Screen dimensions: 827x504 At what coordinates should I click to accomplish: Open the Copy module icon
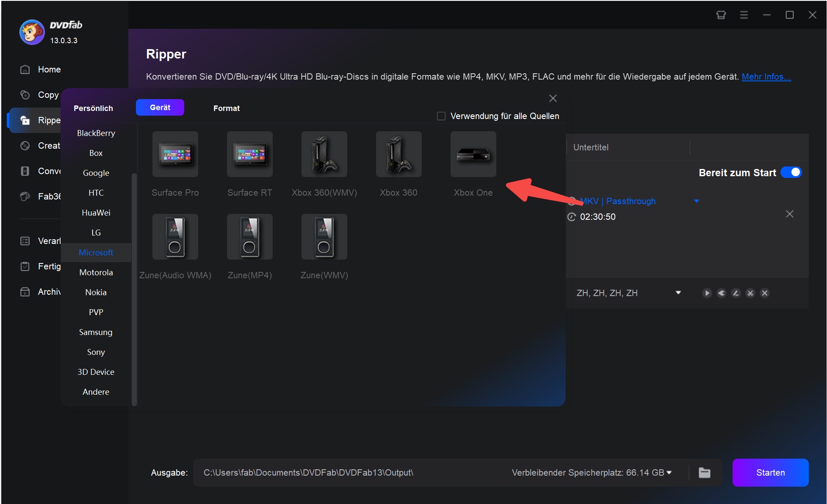click(x=25, y=95)
